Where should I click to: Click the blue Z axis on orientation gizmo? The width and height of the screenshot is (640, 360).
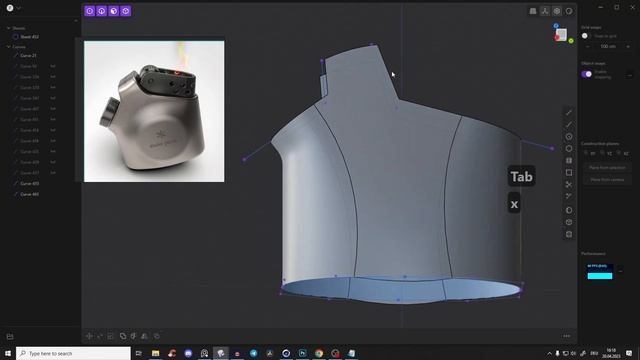(x=556, y=26)
